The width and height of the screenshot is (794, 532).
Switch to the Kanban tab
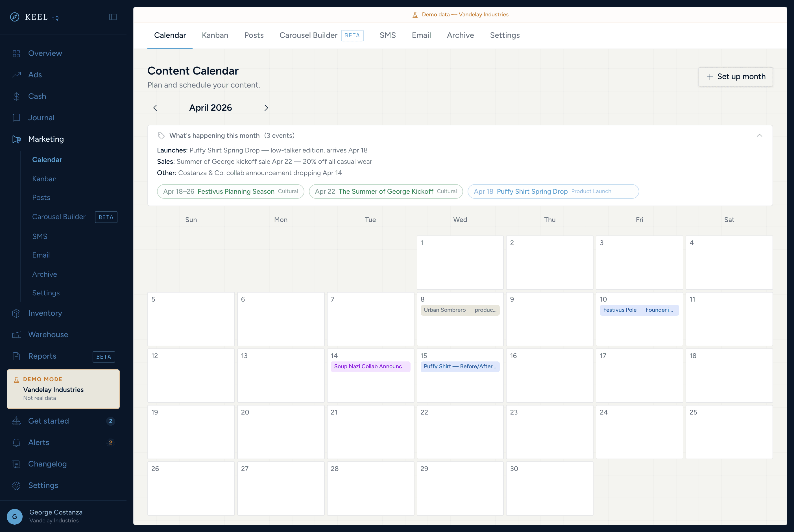(x=215, y=35)
